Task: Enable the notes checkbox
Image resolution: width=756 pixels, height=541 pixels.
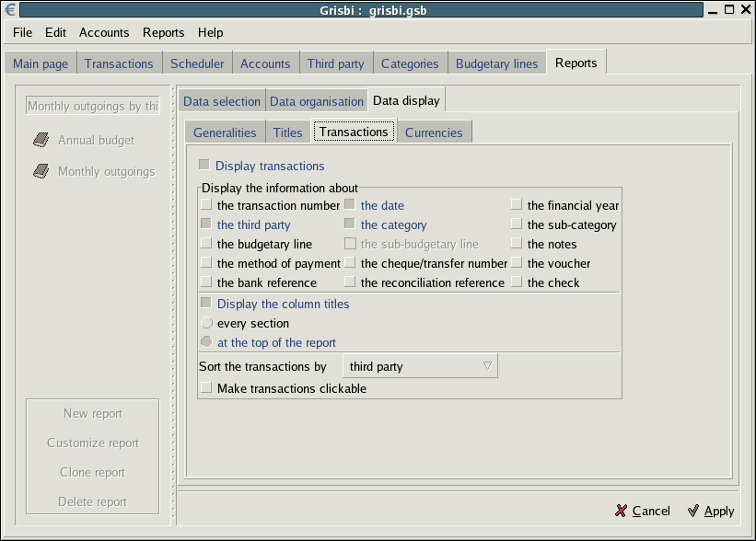Action: tap(517, 243)
